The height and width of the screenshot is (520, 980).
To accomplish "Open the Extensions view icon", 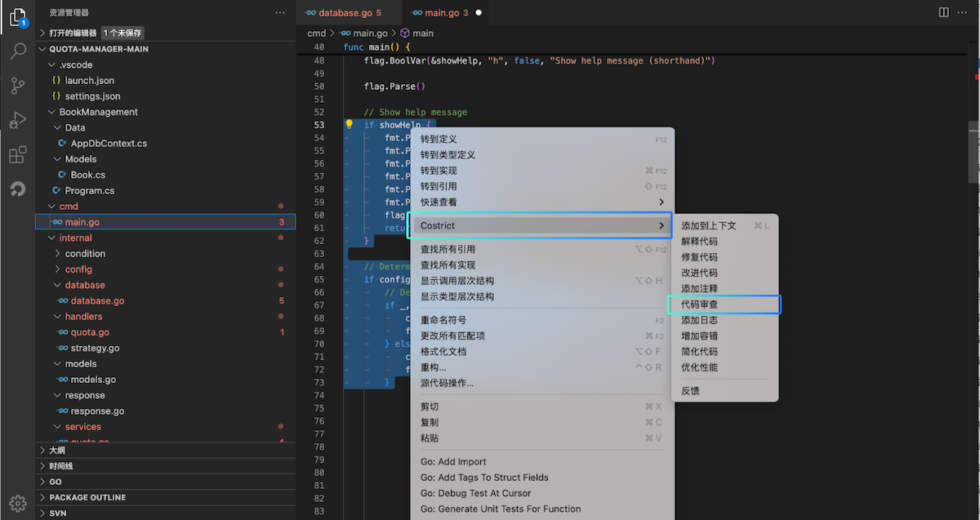I will click(x=17, y=154).
